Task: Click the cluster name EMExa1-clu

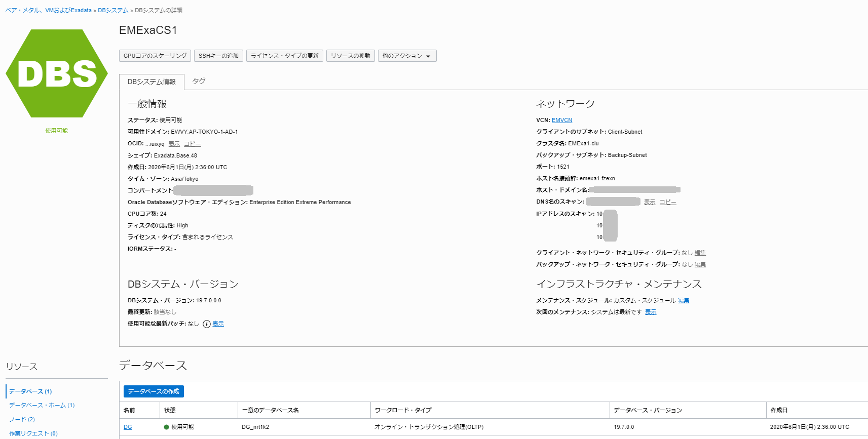Action: (x=583, y=143)
